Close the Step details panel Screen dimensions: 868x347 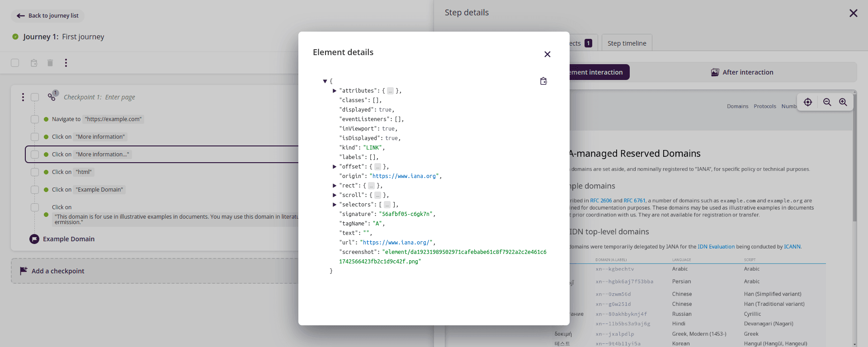853,13
